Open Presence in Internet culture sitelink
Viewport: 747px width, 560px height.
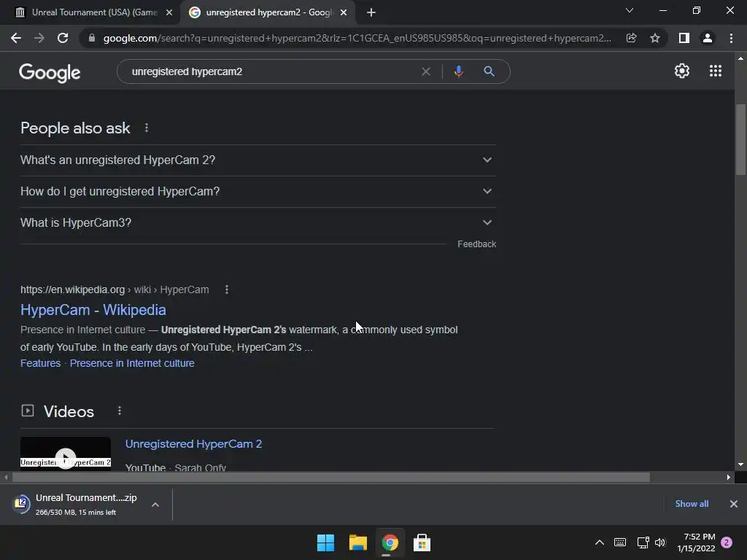click(132, 363)
